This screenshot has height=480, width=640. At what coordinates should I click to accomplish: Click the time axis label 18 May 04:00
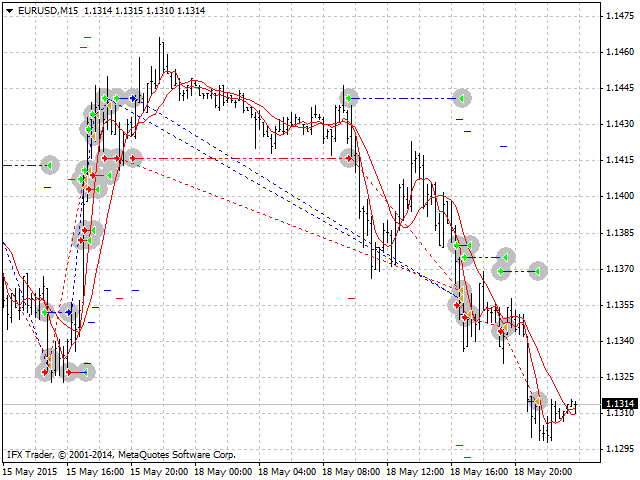(287, 472)
